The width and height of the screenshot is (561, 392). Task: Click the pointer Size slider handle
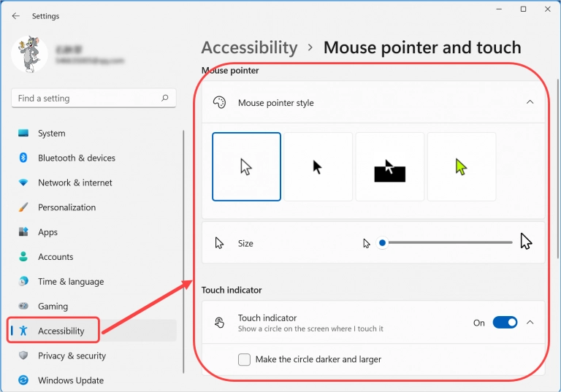382,243
